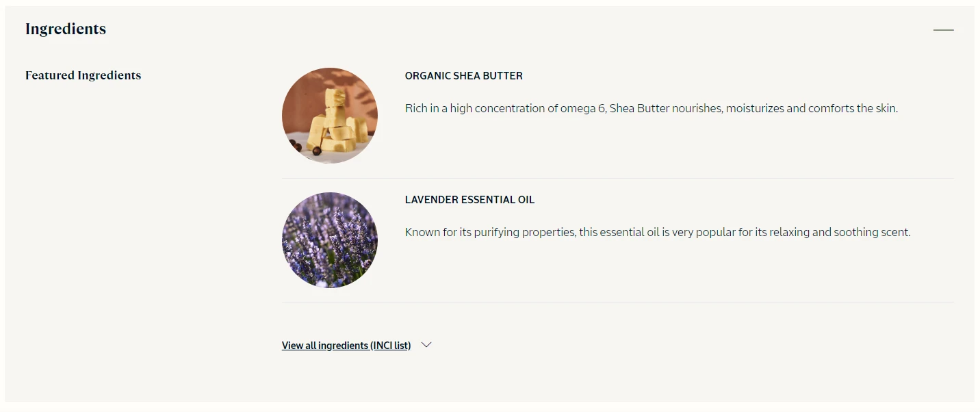Click the chevron next to View all ingredients

pos(426,345)
